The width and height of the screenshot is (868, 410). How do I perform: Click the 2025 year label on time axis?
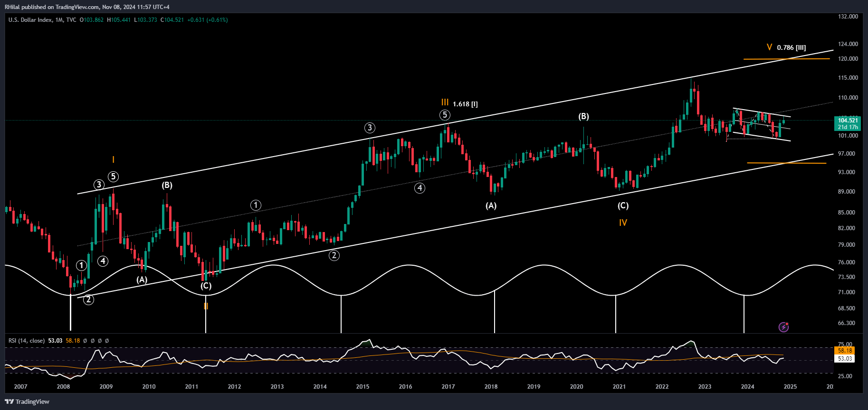click(x=791, y=387)
